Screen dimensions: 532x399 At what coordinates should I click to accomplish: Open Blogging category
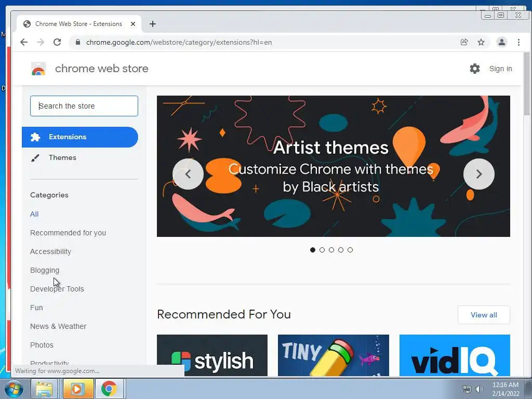click(x=45, y=270)
